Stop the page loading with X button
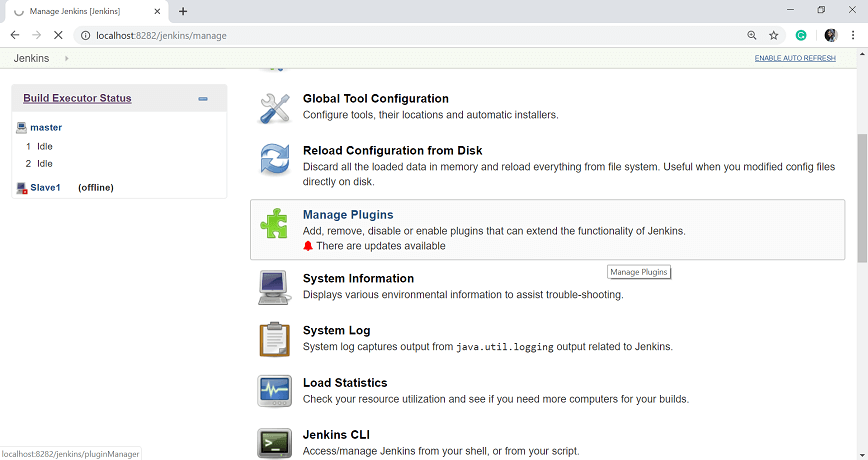Viewport: 868px width, 460px height. coord(58,35)
